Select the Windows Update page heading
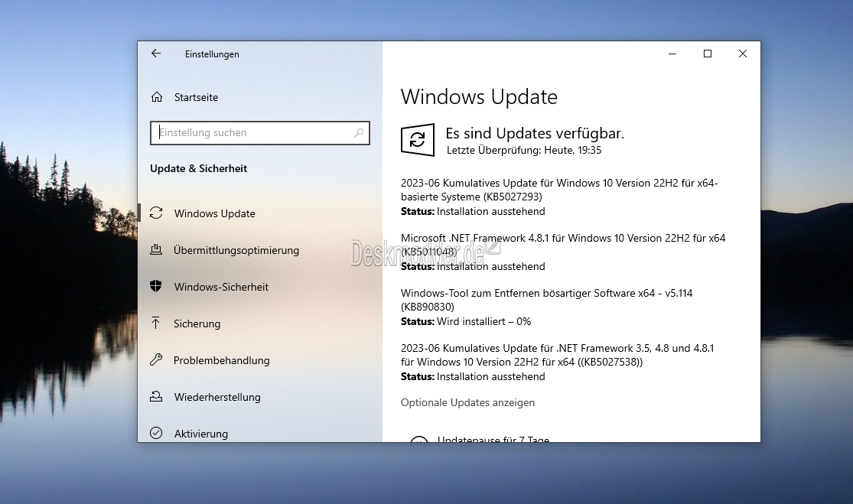Image resolution: width=853 pixels, height=504 pixels. (479, 97)
